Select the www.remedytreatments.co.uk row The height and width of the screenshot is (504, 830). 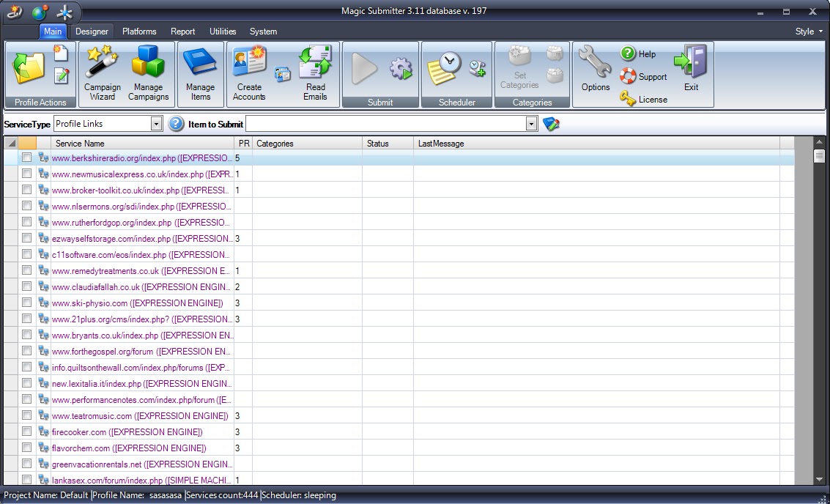(x=399, y=270)
